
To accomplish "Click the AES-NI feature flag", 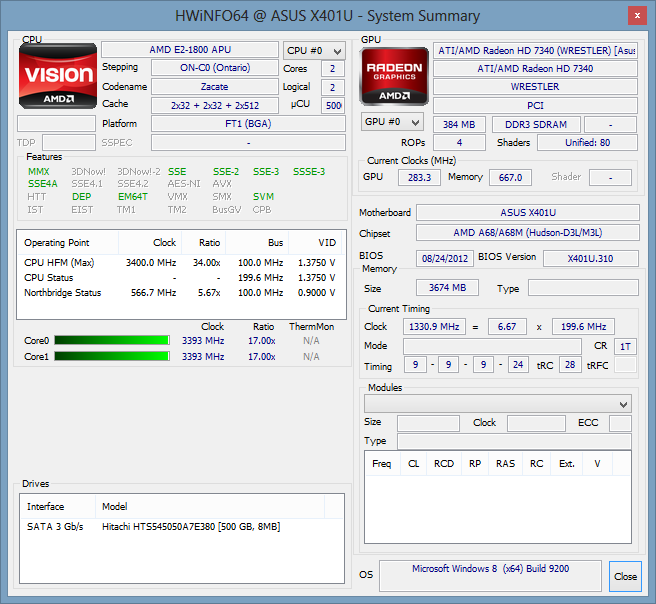I will tap(184, 184).
